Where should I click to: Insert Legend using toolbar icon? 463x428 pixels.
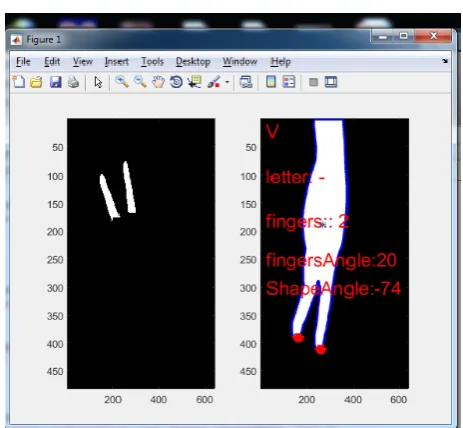pyautogui.click(x=289, y=82)
